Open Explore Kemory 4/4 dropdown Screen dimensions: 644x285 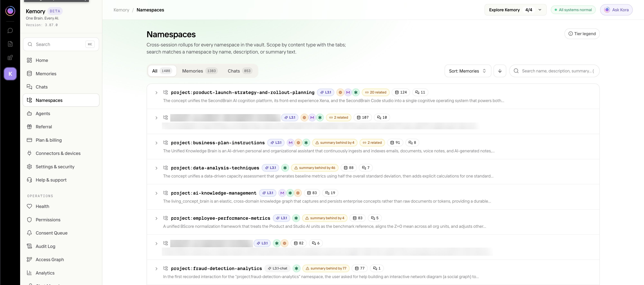(x=515, y=10)
